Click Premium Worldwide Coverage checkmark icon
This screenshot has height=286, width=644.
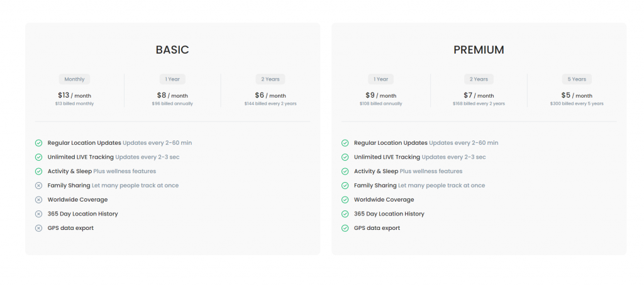pyautogui.click(x=345, y=200)
